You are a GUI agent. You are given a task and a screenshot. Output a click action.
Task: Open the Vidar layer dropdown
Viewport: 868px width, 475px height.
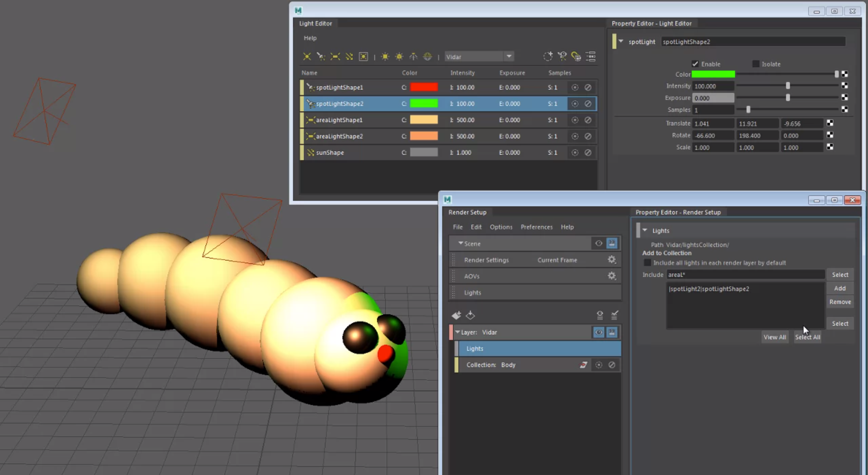509,57
